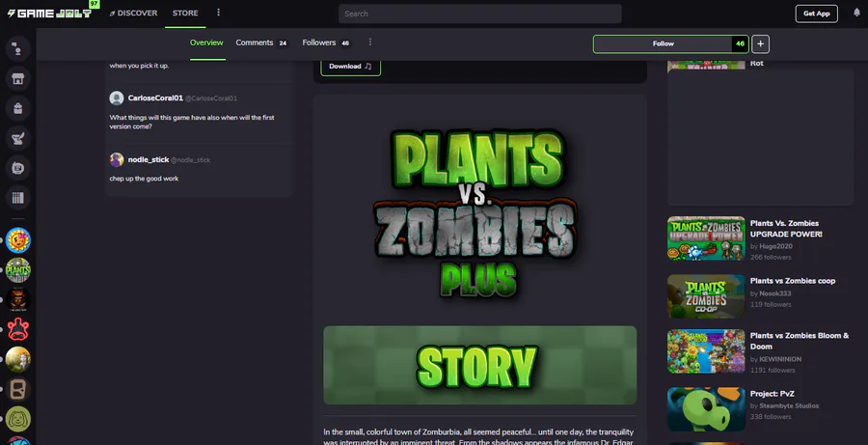Screen dimensions: 868x445
Task: Open the top chat/friends sidebar icon
Action: coord(17,49)
